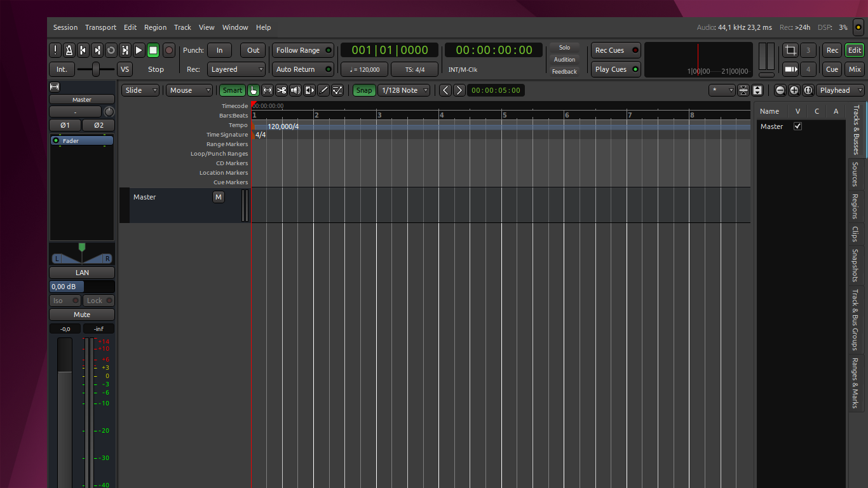868x488 pixels.
Task: Toggle the Follow Range option
Action: coord(303,50)
